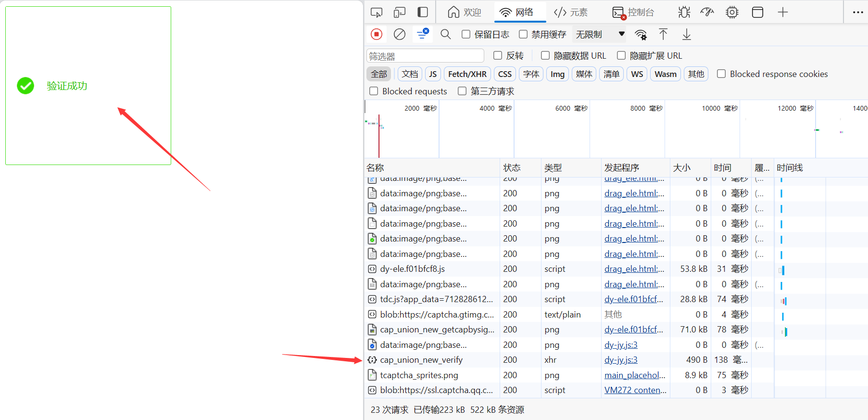868x420 pixels.
Task: Open network search magnifier
Action: pyautogui.click(x=446, y=34)
